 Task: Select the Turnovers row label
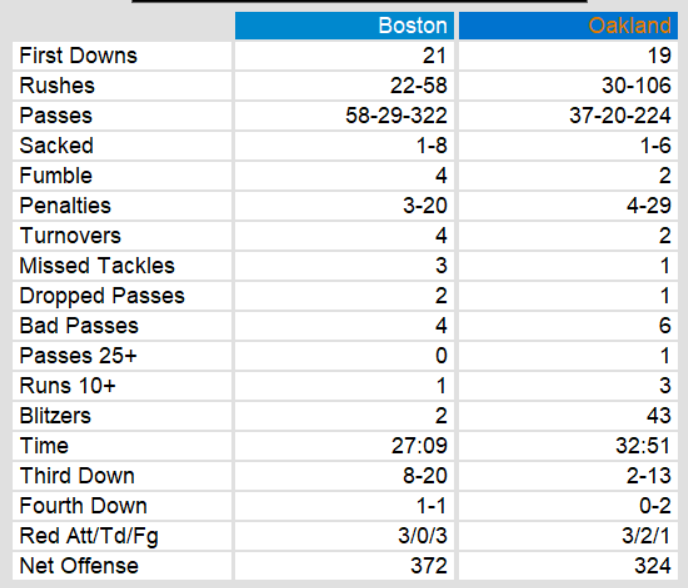[70, 236]
